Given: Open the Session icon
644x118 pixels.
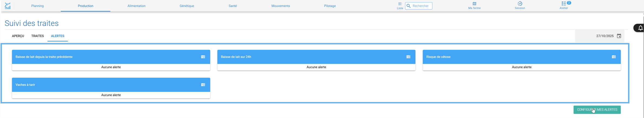Looking at the screenshot, I should (520, 4).
